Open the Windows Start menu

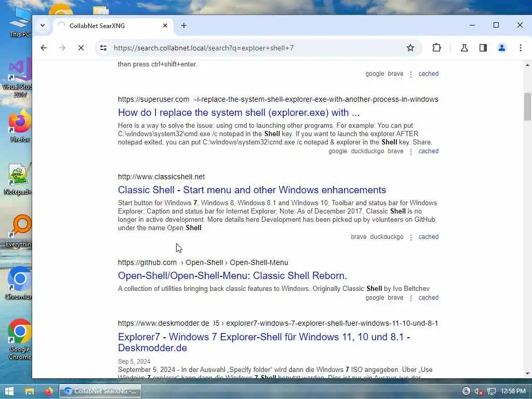pyautogui.click(x=9, y=391)
